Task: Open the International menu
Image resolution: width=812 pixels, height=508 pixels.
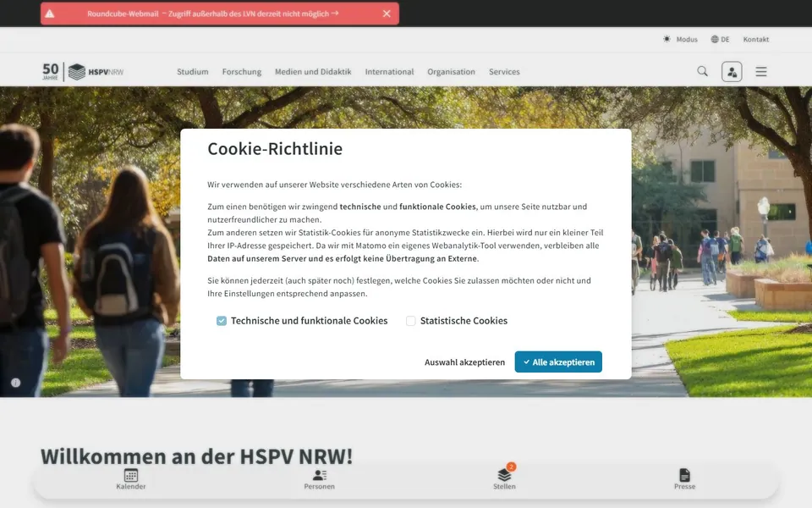Action: (389, 71)
